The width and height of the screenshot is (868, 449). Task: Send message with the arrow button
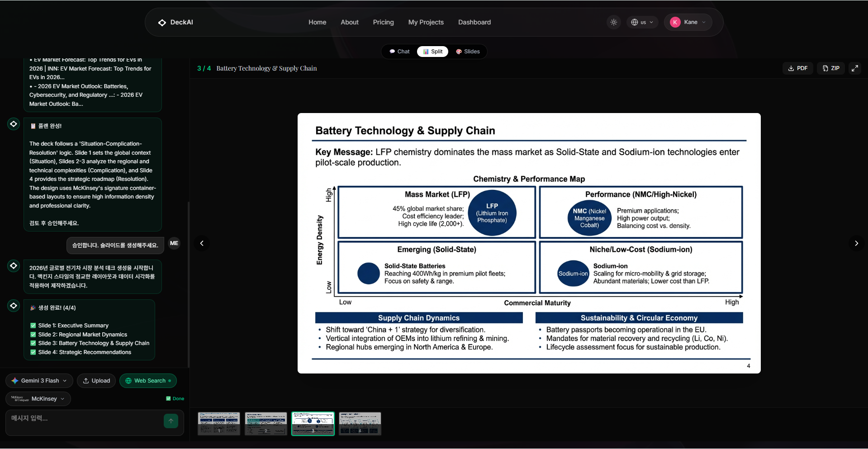pos(171,421)
